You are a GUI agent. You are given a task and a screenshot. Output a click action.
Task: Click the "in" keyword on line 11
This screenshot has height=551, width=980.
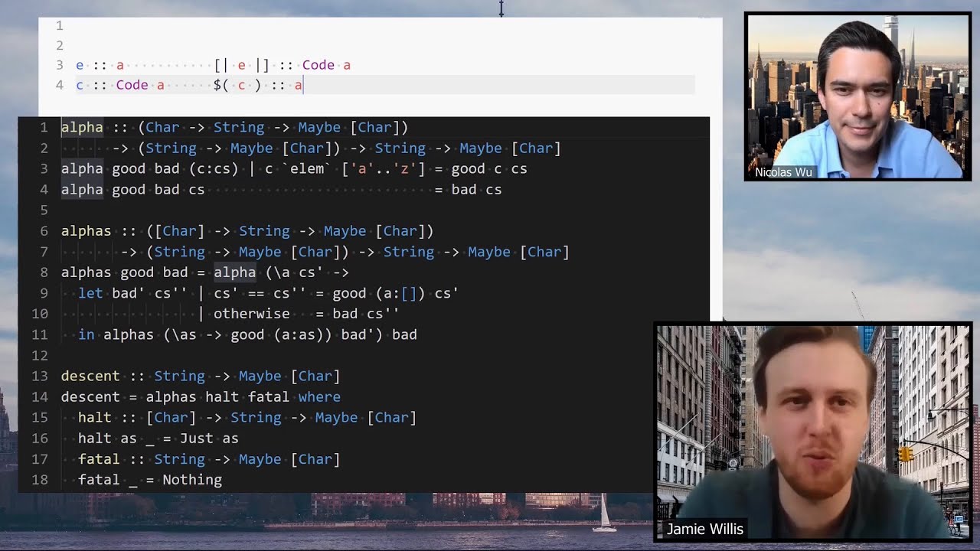[x=86, y=334]
